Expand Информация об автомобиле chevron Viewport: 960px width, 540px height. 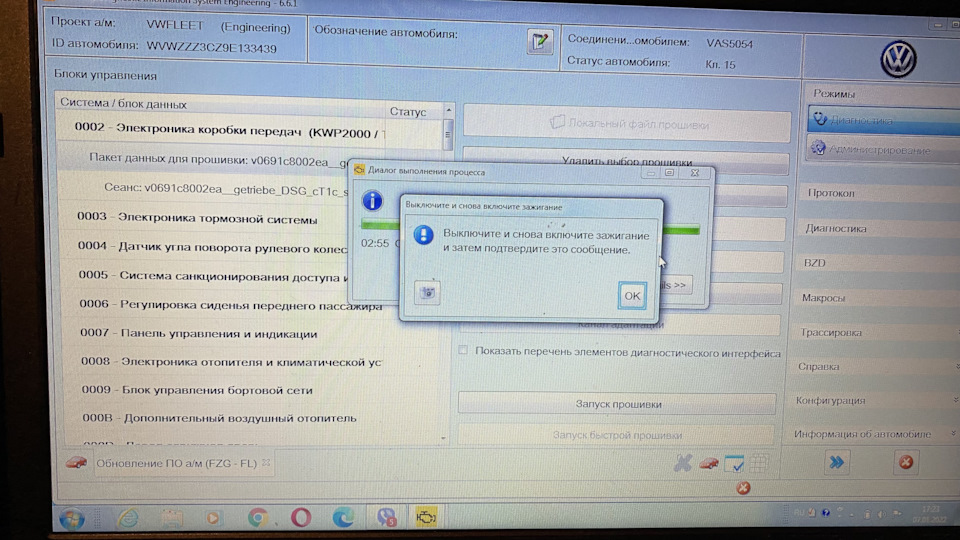coord(953,433)
